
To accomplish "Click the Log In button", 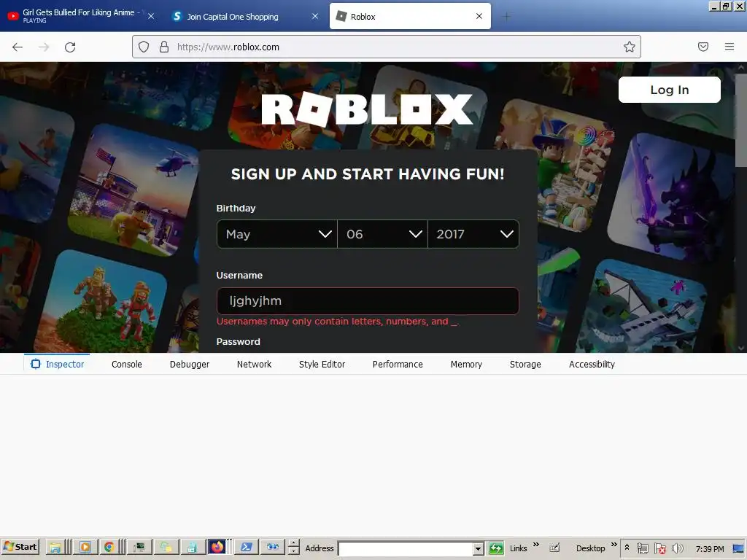I will [x=670, y=90].
